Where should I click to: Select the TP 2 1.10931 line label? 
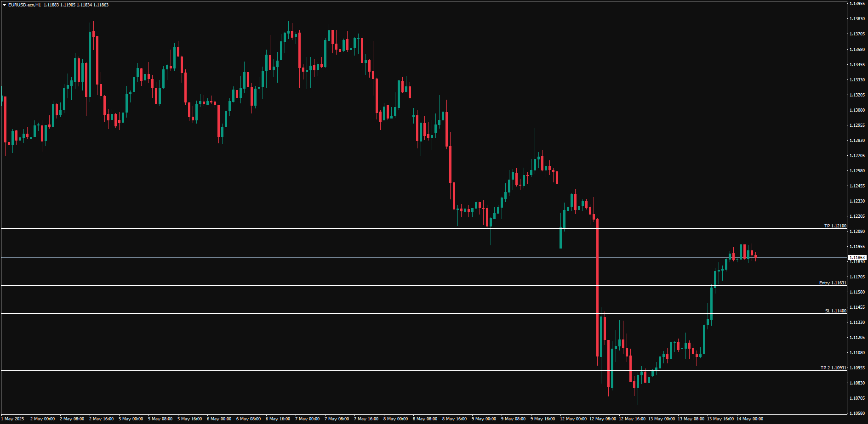[833, 368]
